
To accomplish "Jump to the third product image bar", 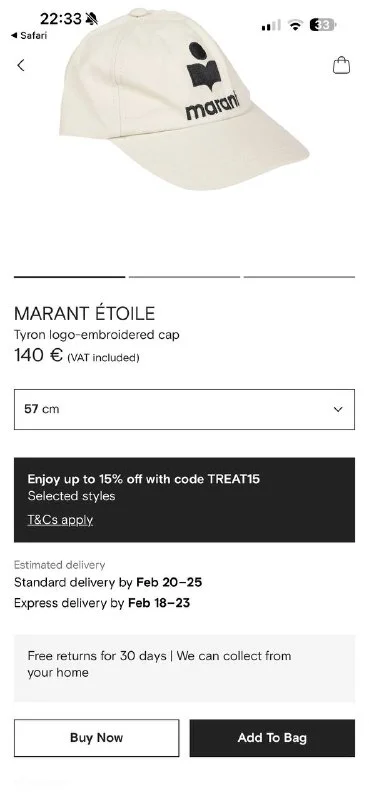I will pos(299,277).
